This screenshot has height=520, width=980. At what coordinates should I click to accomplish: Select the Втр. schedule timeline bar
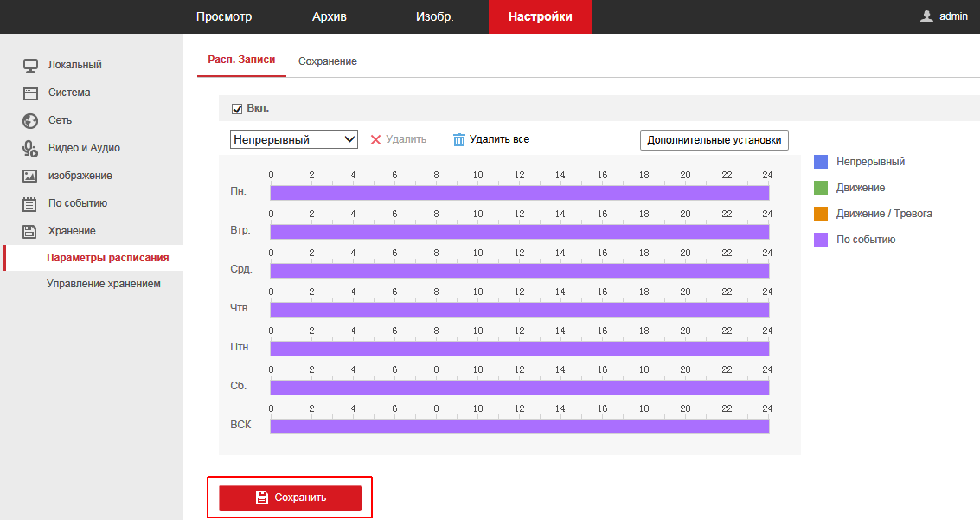tap(519, 232)
